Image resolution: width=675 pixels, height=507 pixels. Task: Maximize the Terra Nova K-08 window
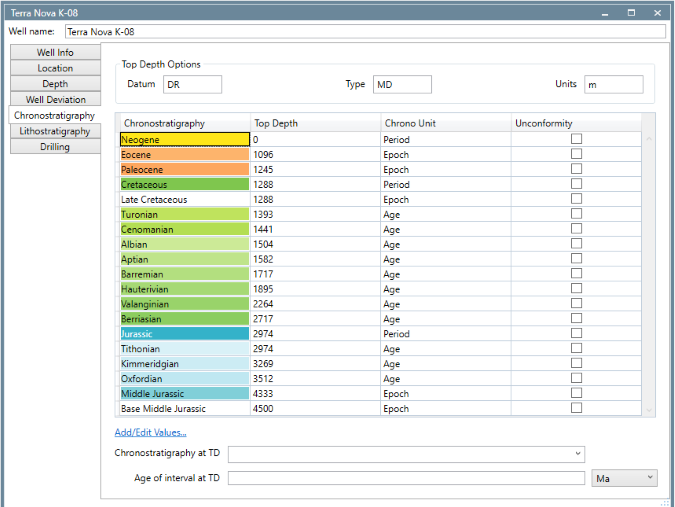(x=631, y=13)
